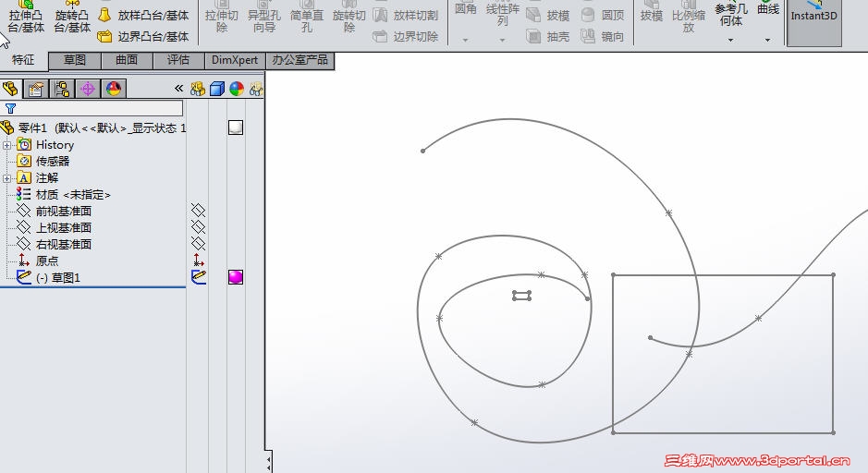Open the Linear Pattern (线性阵列) dropdown arrow
868x473 pixels.
pyautogui.click(x=503, y=40)
